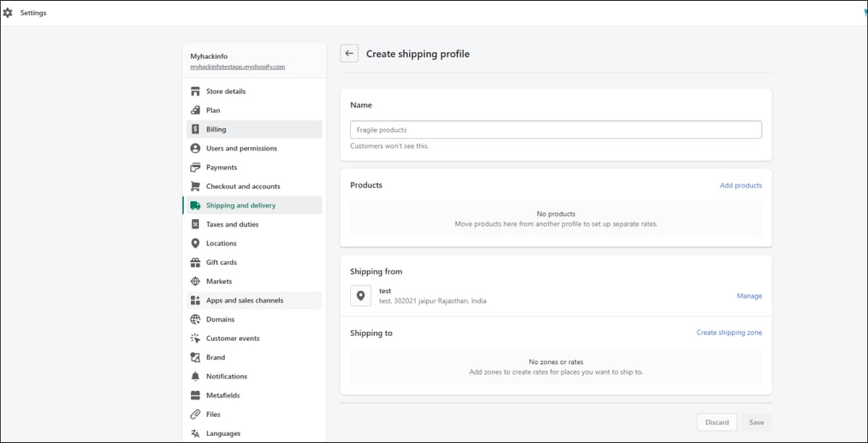Click the Languages translate icon
The width and height of the screenshot is (868, 443).
point(195,434)
